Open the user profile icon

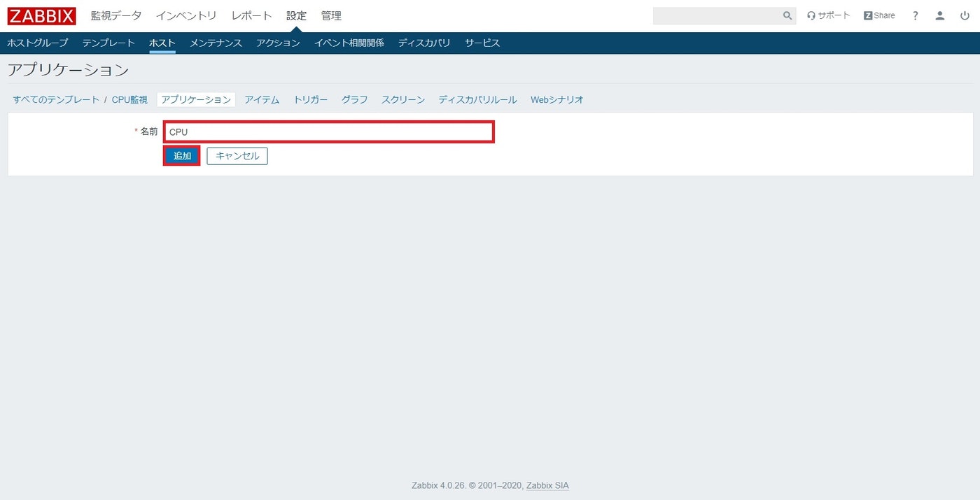coord(939,15)
